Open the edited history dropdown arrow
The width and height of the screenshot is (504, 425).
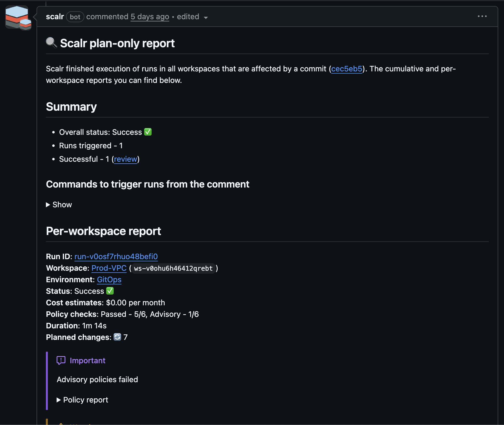point(206,18)
